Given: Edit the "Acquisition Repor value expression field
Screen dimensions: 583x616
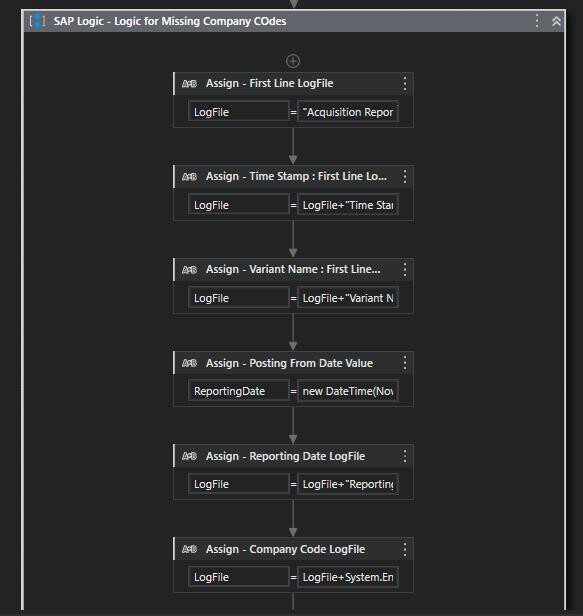Looking at the screenshot, I should pyautogui.click(x=348, y=112).
